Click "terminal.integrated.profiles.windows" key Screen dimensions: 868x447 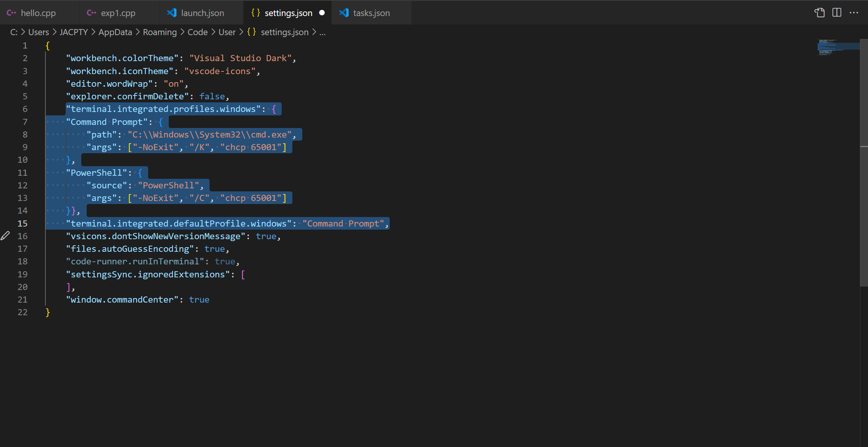click(163, 109)
